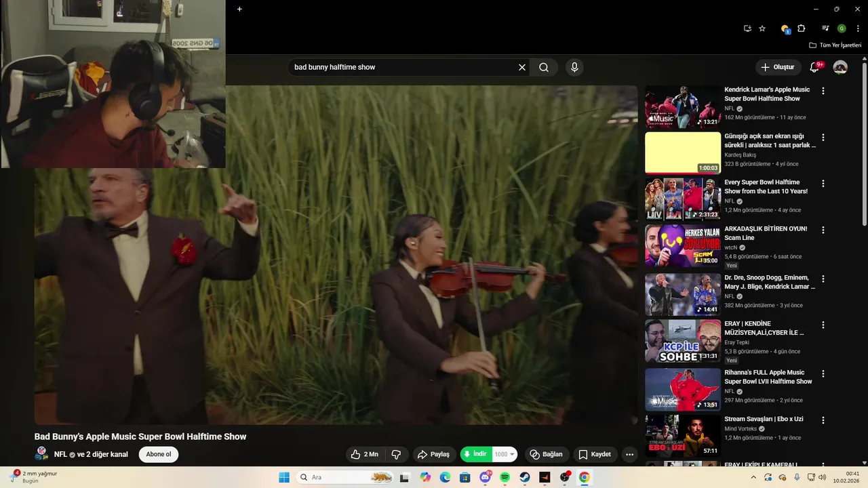Open Dr. Dre, Snoop Dogg, Eminem thumbnail
The height and width of the screenshot is (488, 868).
pyautogui.click(x=683, y=294)
